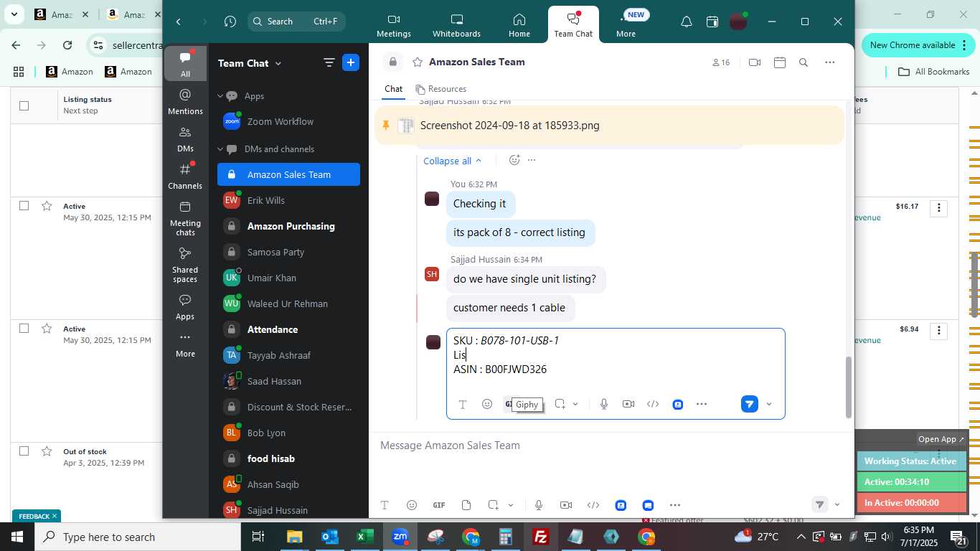The height and width of the screenshot is (551, 980).
Task: Open send options arrow in edit box
Action: pyautogui.click(x=769, y=404)
